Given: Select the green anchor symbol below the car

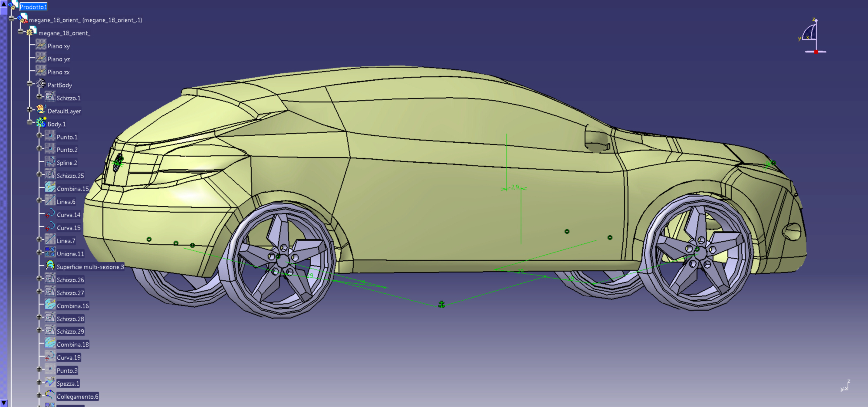Looking at the screenshot, I should pos(441,304).
